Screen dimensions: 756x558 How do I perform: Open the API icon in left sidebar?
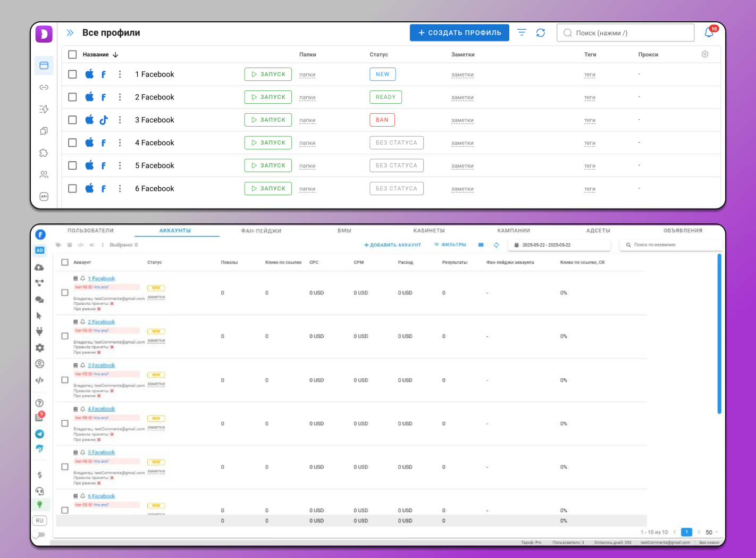coord(44,196)
